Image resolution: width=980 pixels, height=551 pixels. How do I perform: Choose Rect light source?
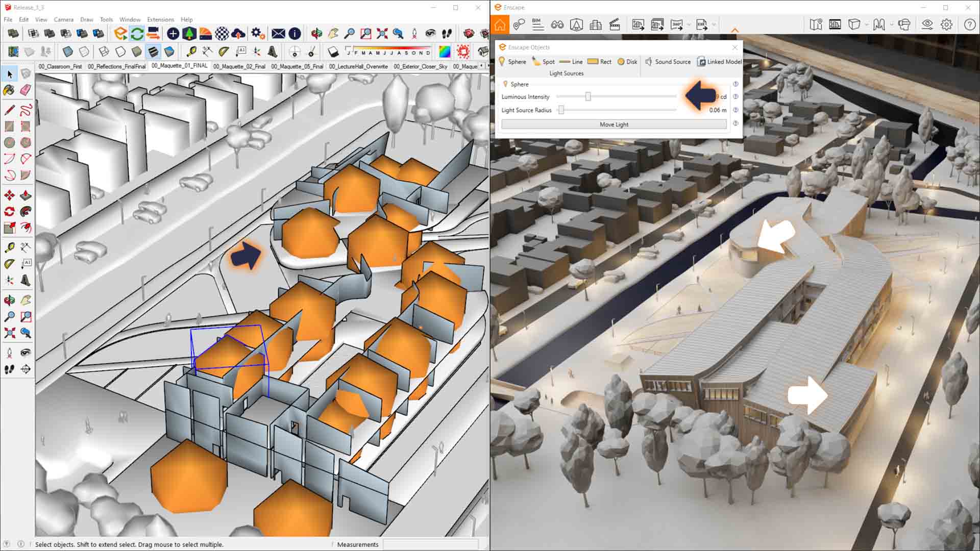pyautogui.click(x=599, y=62)
